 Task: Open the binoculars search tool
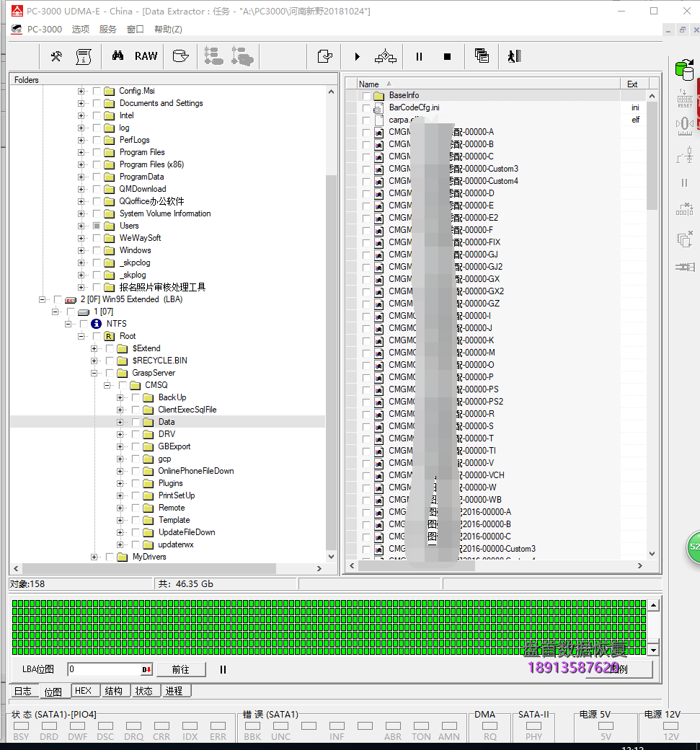click(x=118, y=56)
